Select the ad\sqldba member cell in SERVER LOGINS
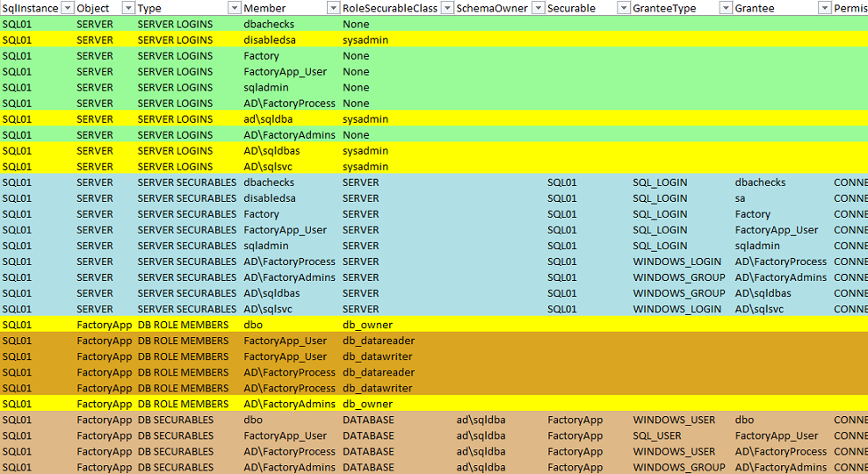 [268, 118]
